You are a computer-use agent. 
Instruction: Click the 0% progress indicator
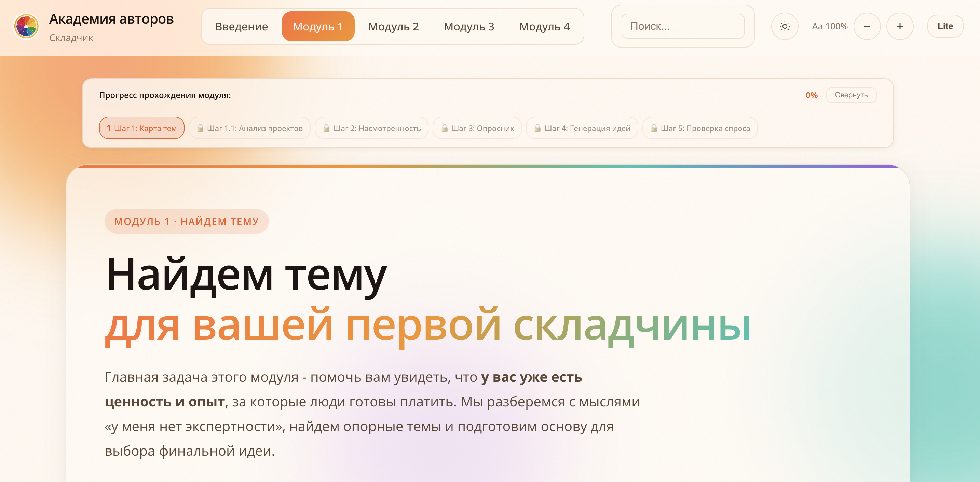tap(812, 95)
